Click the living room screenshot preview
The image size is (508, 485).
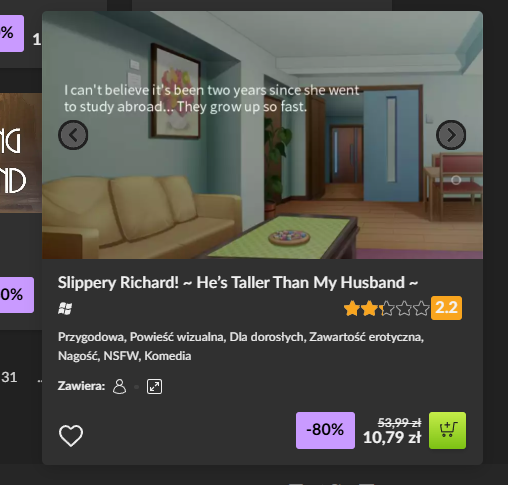262,135
